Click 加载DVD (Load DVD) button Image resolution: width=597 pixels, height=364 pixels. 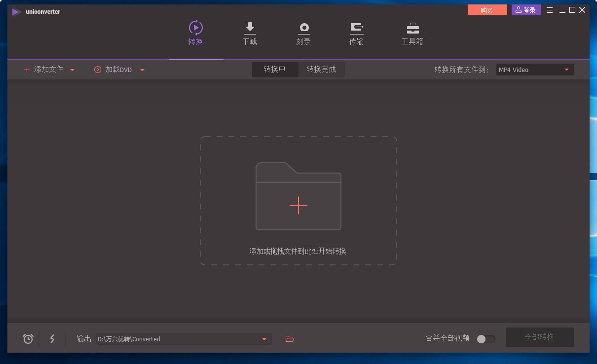(113, 70)
